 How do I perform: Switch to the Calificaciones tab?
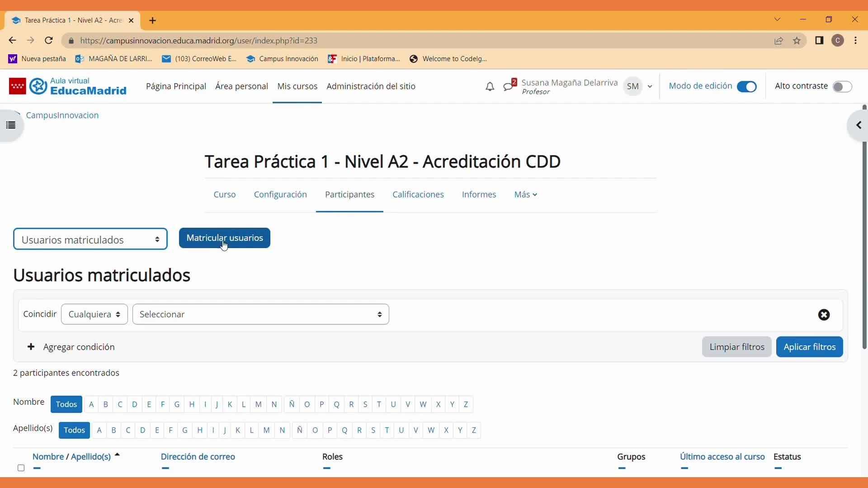[418, 195]
